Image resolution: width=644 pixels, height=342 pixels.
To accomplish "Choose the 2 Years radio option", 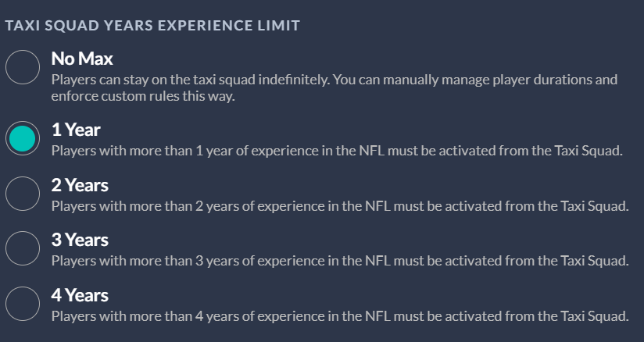I will click(23, 194).
